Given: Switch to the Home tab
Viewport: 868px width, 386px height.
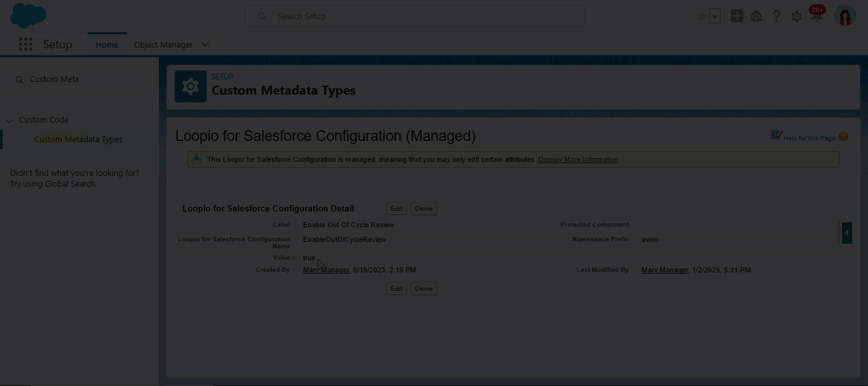Looking at the screenshot, I should click(107, 44).
